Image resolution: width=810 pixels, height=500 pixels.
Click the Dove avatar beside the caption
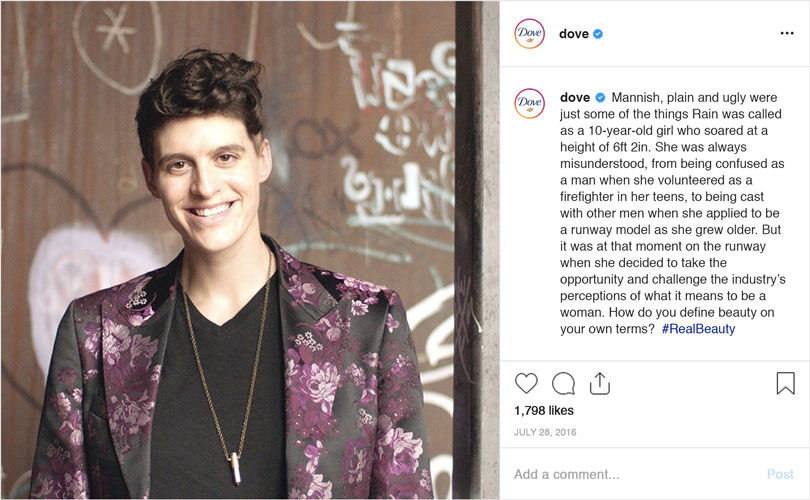[x=529, y=103]
